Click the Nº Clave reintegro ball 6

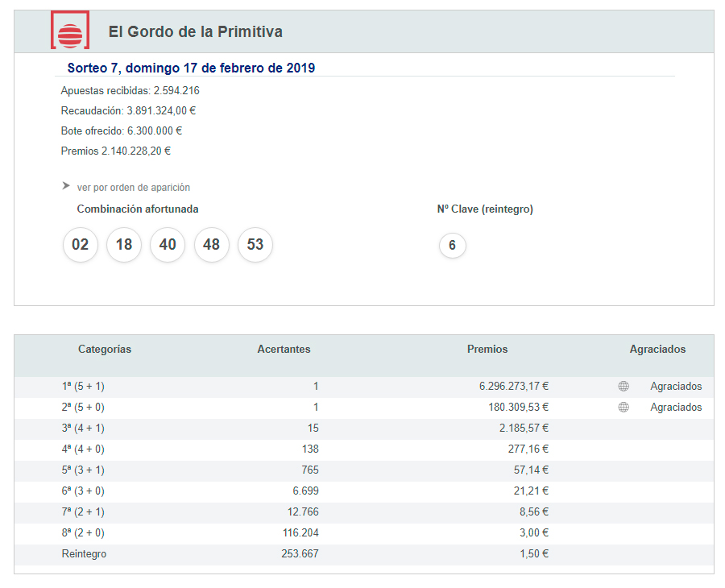[453, 246]
